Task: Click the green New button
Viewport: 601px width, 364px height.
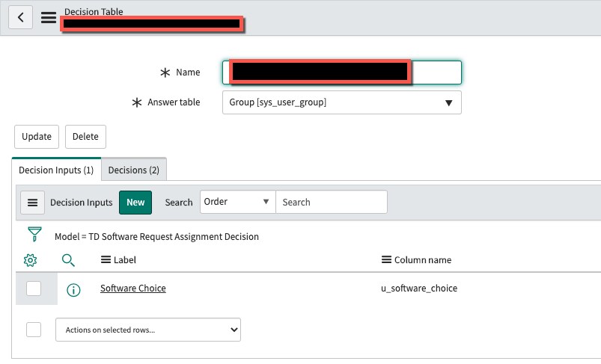Action: click(x=135, y=203)
